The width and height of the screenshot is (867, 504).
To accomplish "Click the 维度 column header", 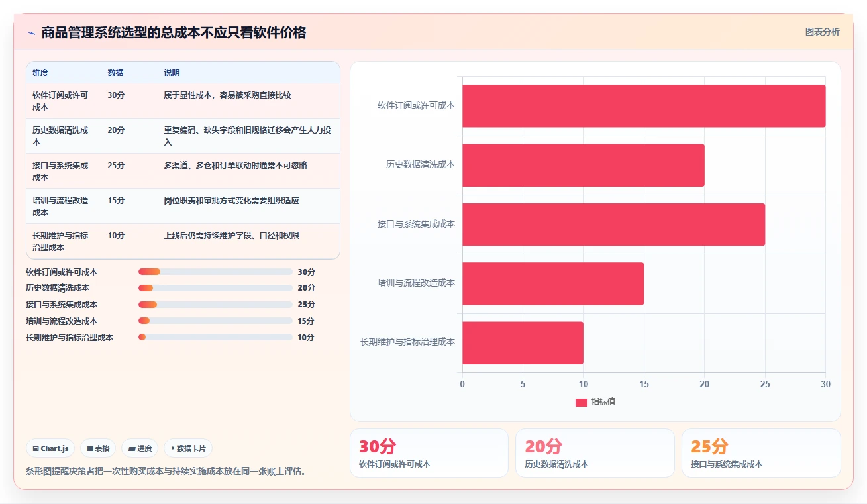I will (40, 73).
